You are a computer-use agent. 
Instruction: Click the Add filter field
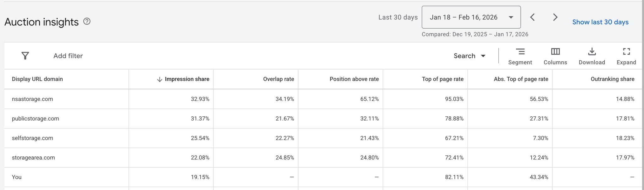[x=68, y=56]
